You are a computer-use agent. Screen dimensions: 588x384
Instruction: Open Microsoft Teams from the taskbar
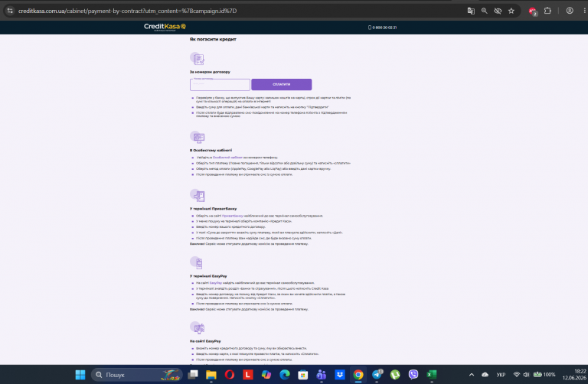[322, 375]
